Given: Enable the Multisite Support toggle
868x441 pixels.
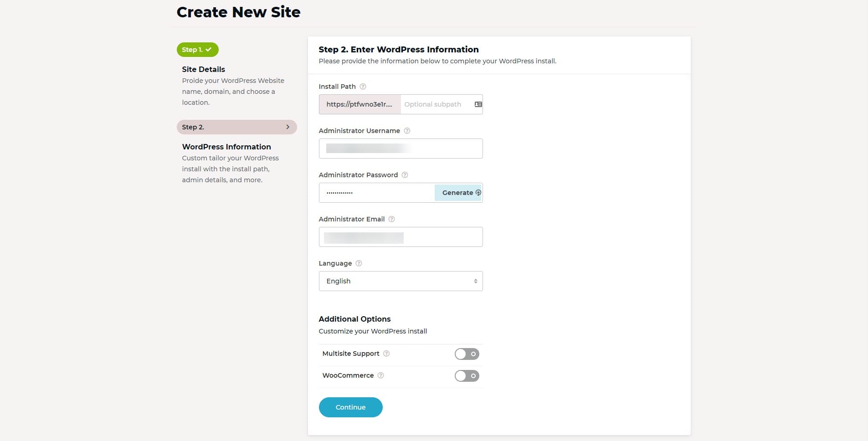Looking at the screenshot, I should pyautogui.click(x=467, y=354).
